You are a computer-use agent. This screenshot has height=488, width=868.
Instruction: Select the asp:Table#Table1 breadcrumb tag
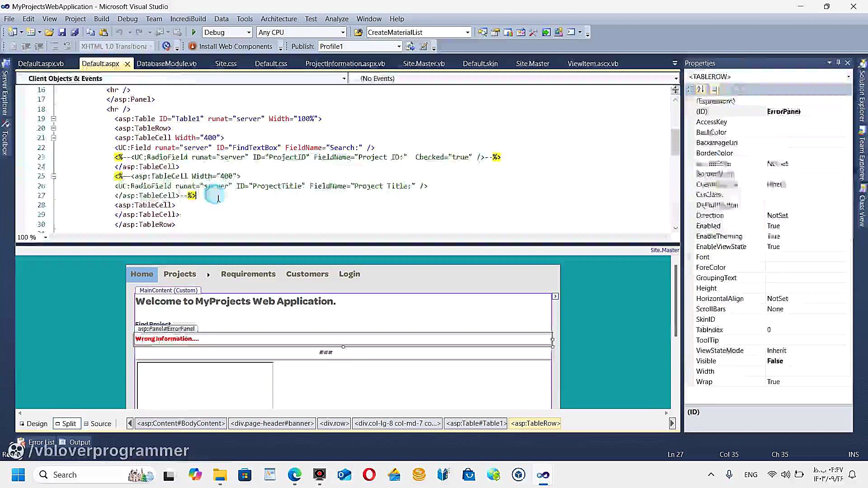pos(476,423)
